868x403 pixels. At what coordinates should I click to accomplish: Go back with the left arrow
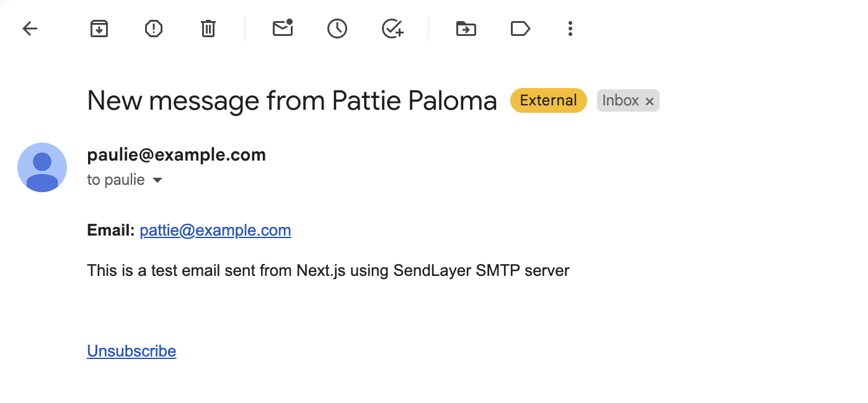[x=30, y=29]
